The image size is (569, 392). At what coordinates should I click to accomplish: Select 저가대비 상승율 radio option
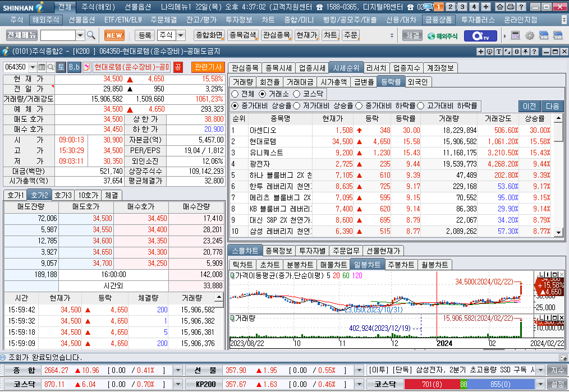click(x=296, y=105)
